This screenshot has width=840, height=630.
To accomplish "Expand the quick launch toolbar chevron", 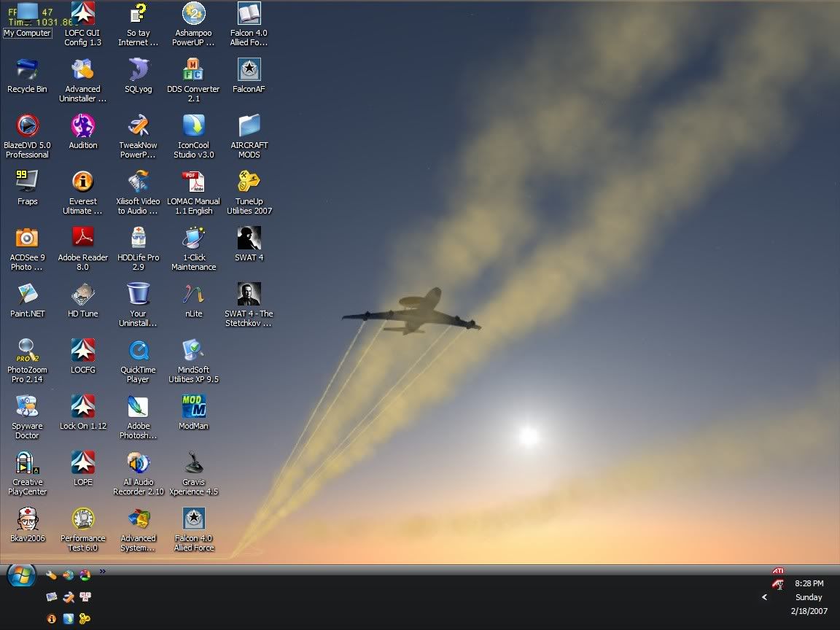I will pos(103,572).
